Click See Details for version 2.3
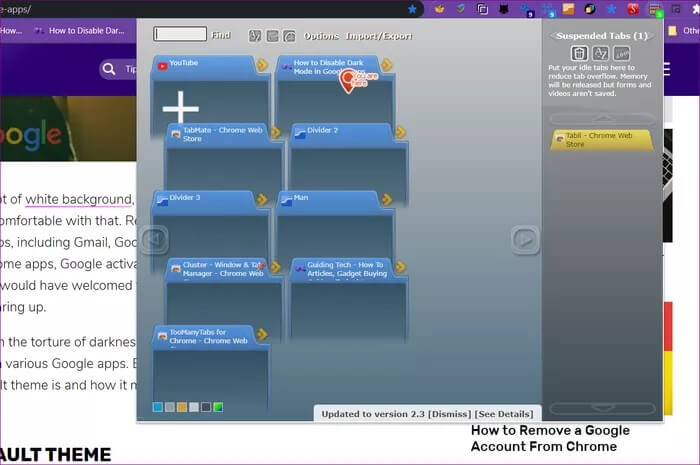This screenshot has width=700, height=465. (504, 414)
